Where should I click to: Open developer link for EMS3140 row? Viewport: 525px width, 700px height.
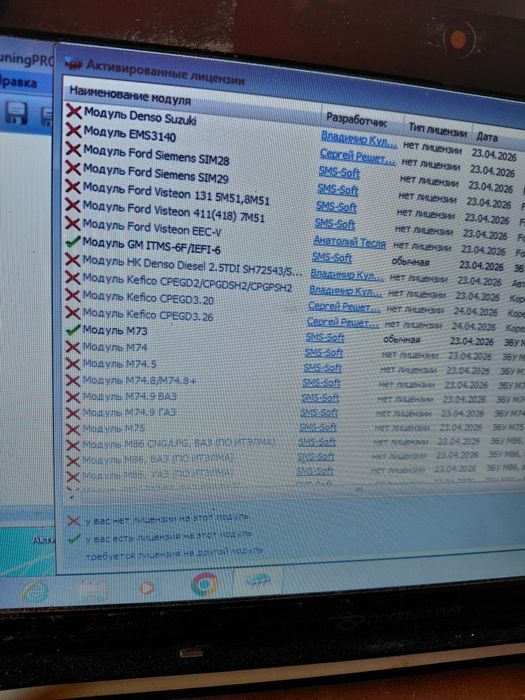(357, 156)
